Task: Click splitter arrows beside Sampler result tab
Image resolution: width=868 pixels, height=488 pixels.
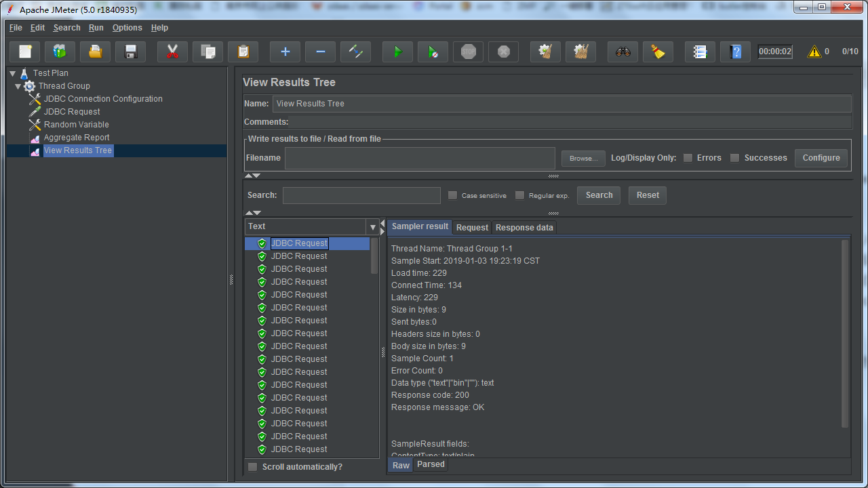Action: click(x=382, y=227)
